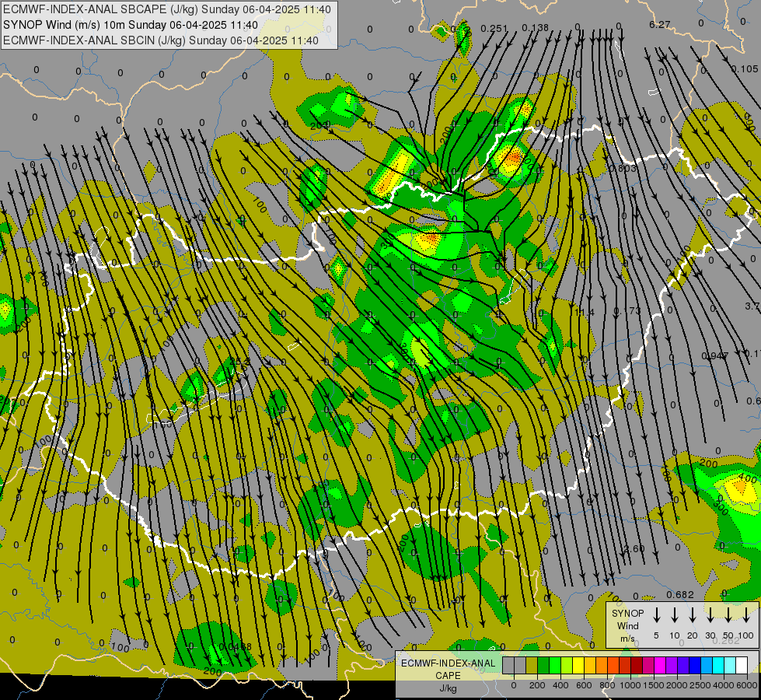Click the 'J/kg' unit label in legend
Screen dimensions: 761x700
point(448,688)
